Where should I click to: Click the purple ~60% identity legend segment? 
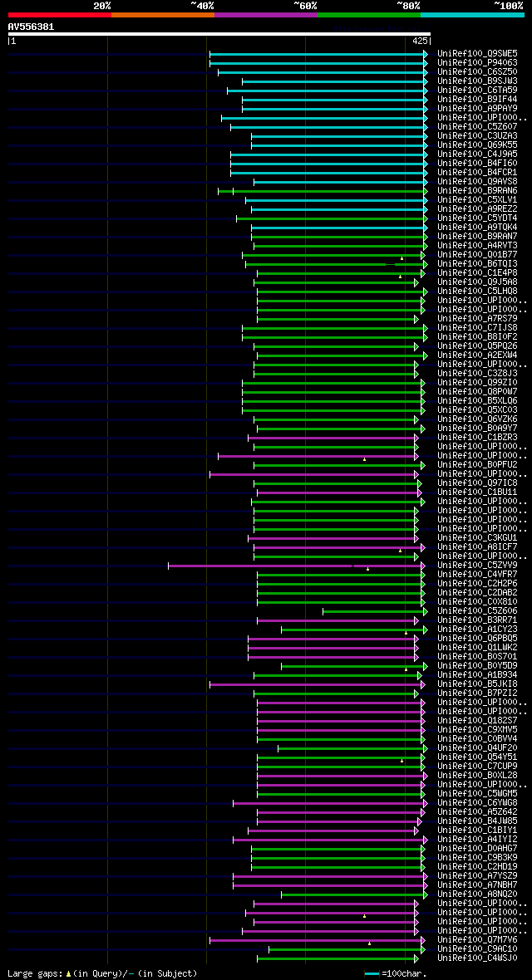pos(266,14)
